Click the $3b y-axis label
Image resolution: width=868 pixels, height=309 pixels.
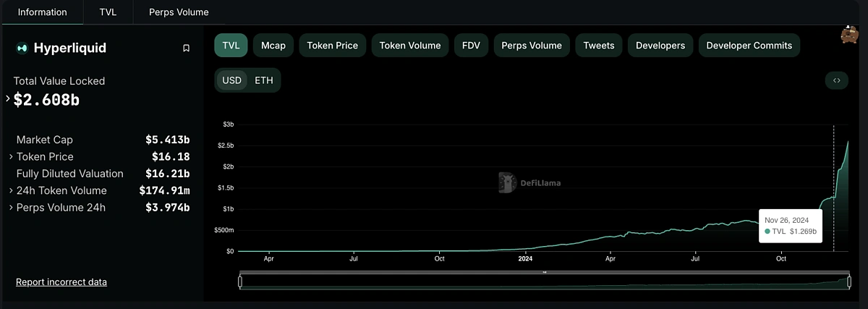point(228,124)
